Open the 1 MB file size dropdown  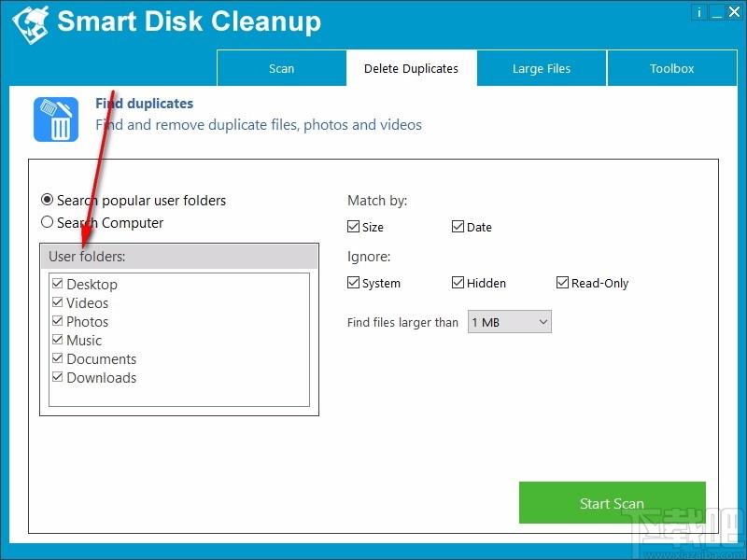[x=510, y=322]
